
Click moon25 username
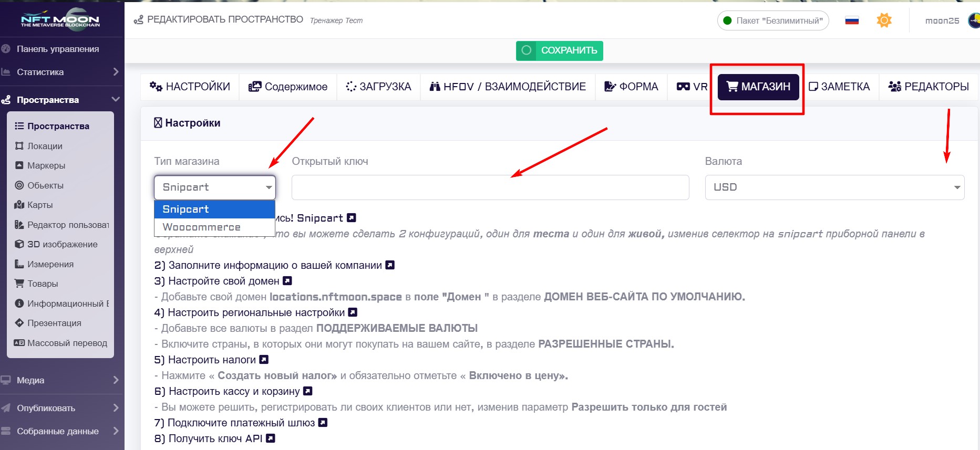[942, 20]
